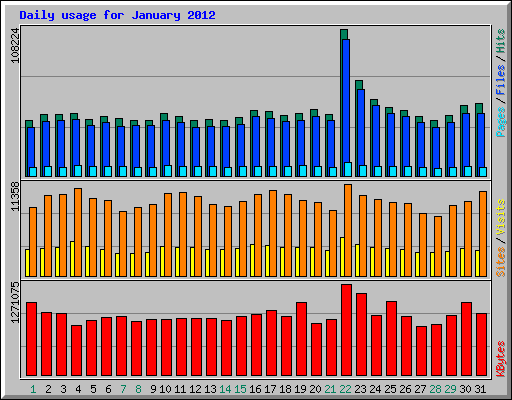Image resolution: width=512 pixels, height=400 pixels.
Task: Select the cyan Pages bar above day 22
Action: pos(348,169)
